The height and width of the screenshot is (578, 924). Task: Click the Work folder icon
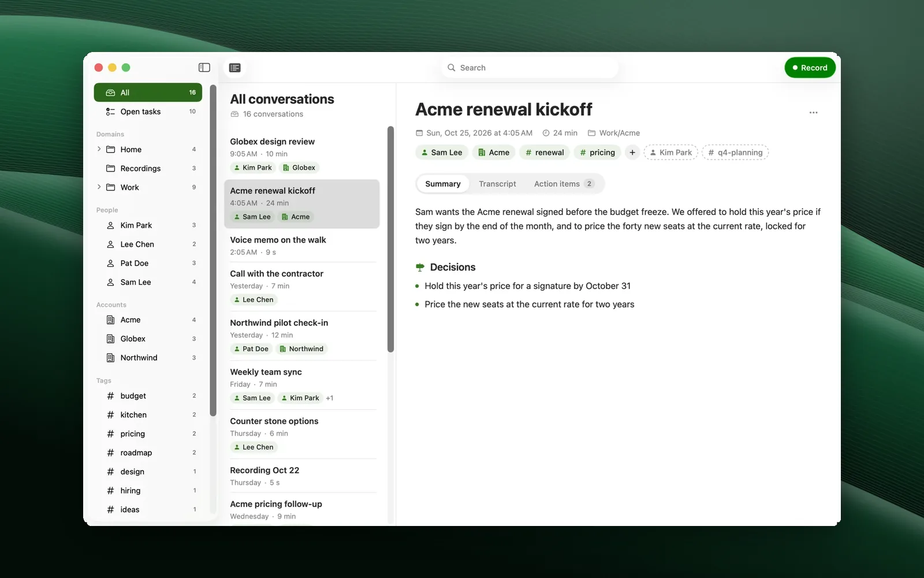click(110, 187)
